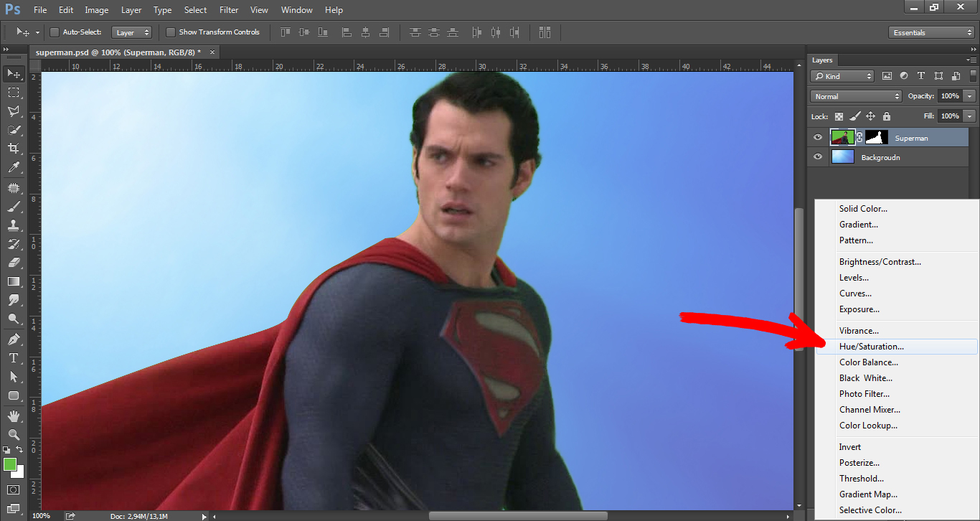Open the Normal blend mode dropdown
980x521 pixels.
(856, 96)
